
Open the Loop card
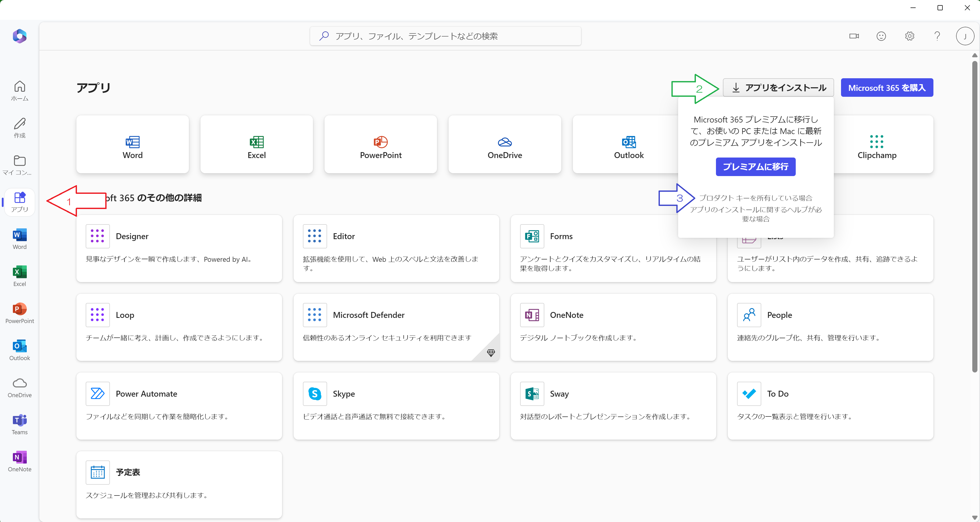(179, 327)
